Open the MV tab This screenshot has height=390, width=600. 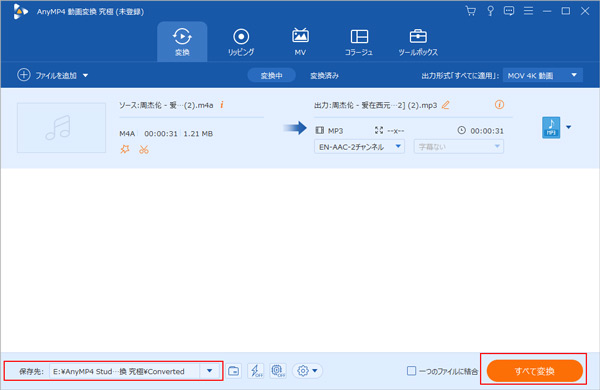[300, 42]
